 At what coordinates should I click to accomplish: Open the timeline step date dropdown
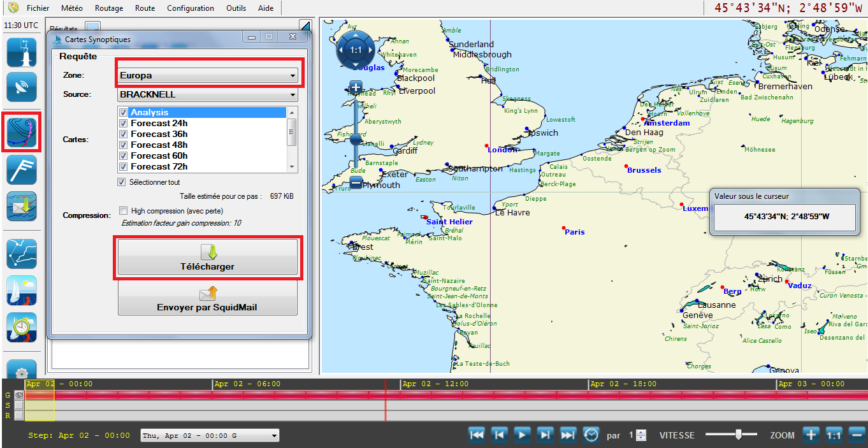click(x=210, y=436)
